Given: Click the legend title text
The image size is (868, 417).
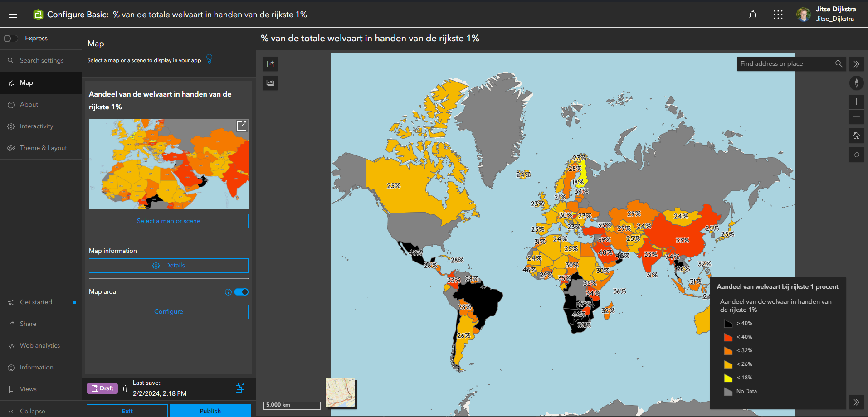Looking at the screenshot, I should [x=777, y=287].
